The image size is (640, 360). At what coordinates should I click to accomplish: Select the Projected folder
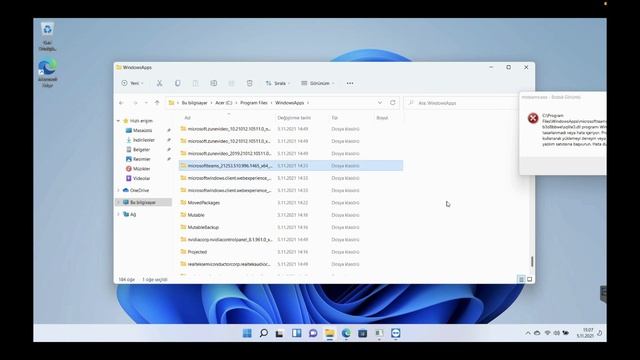click(x=197, y=252)
